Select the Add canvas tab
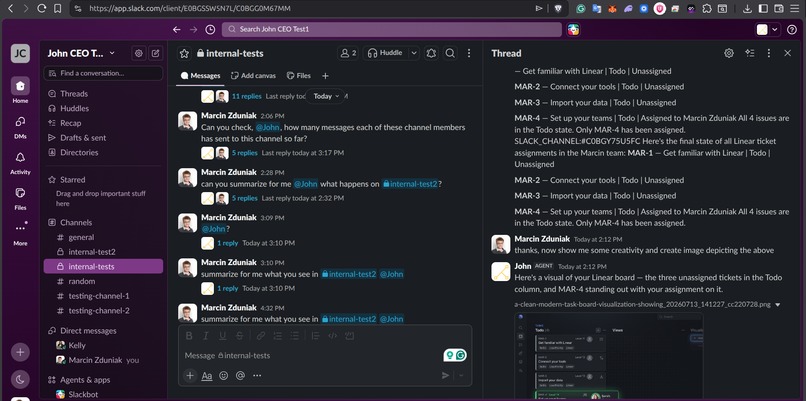Viewport: 806px width, 401px height. click(253, 76)
